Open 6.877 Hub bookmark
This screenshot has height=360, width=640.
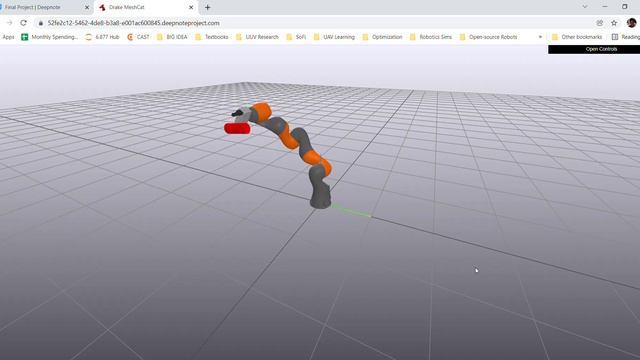(x=102, y=37)
